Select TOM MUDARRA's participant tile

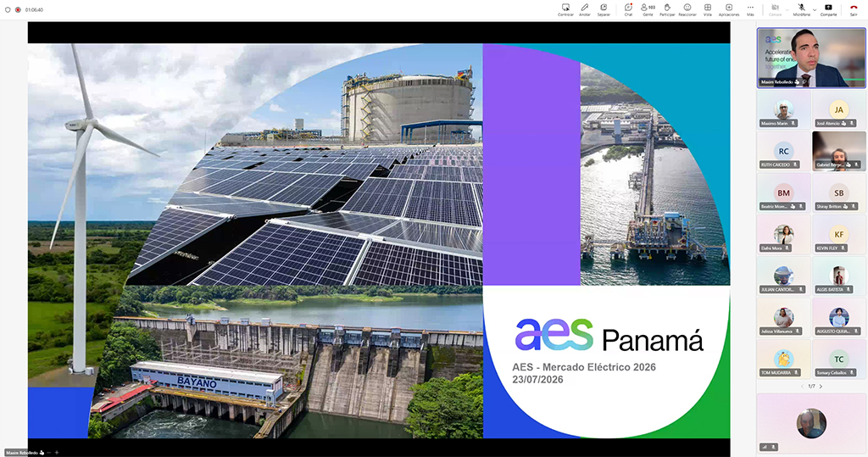point(783,359)
